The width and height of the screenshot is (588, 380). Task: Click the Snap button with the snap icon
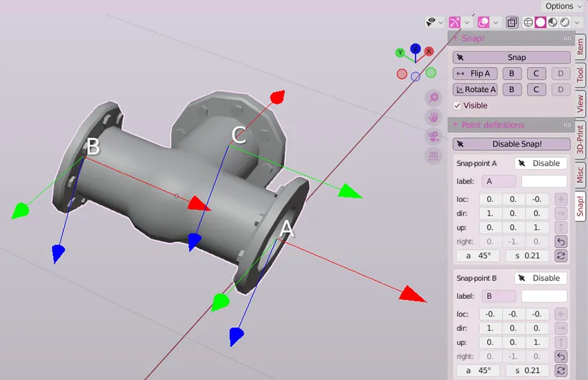pyautogui.click(x=511, y=58)
